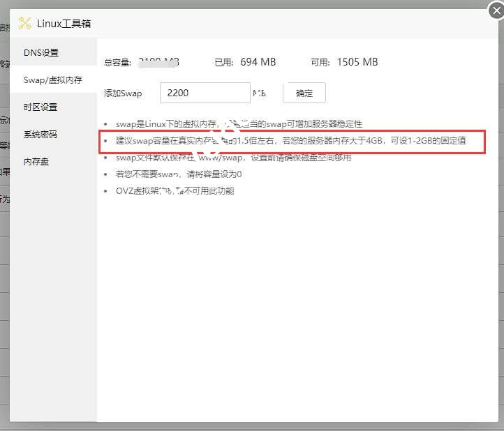The width and height of the screenshot is (504, 431).
Task: Click the MB unit beside the input
Action: pos(260,93)
